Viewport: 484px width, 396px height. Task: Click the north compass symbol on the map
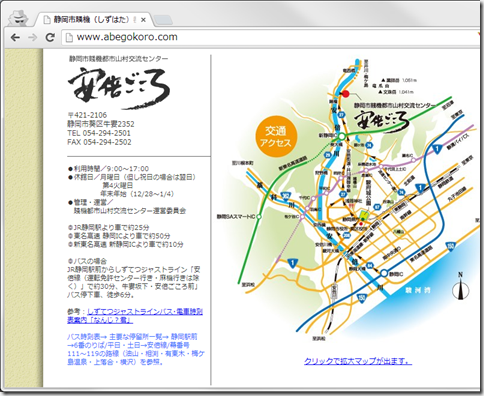pyautogui.click(x=461, y=287)
